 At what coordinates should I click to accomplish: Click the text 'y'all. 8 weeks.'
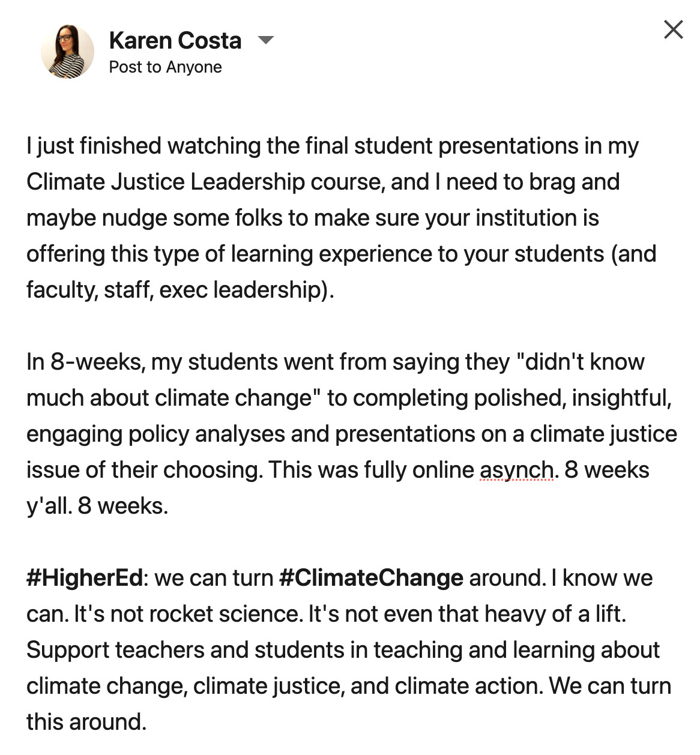coord(97,506)
